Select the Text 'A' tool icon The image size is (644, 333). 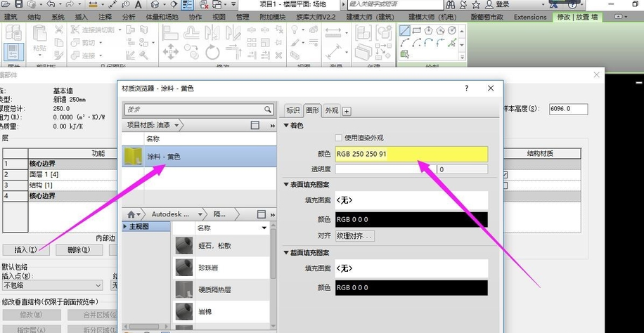pyautogui.click(x=139, y=5)
